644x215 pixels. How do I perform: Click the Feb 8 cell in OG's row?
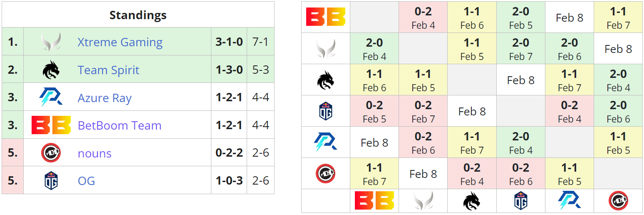pos(472,111)
